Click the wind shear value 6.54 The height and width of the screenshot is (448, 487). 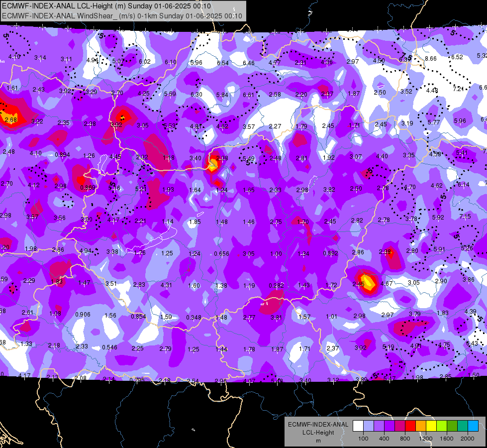pyautogui.click(x=223, y=63)
